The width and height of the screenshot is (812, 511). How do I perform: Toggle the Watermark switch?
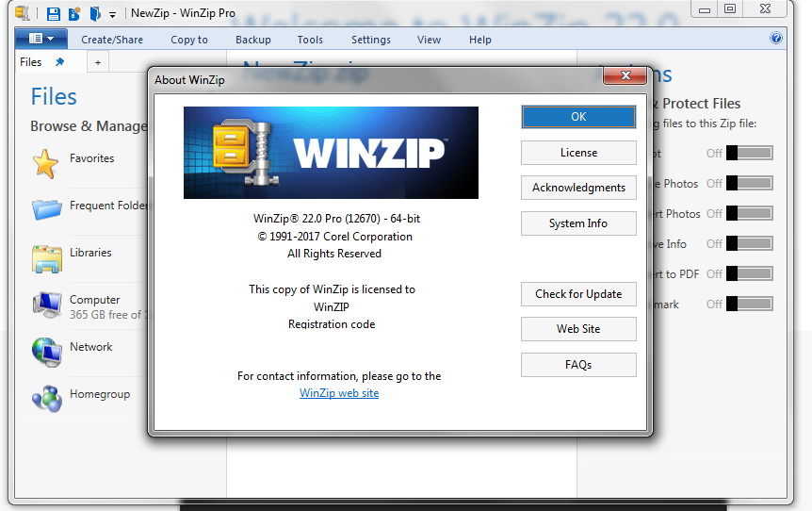pyautogui.click(x=749, y=304)
